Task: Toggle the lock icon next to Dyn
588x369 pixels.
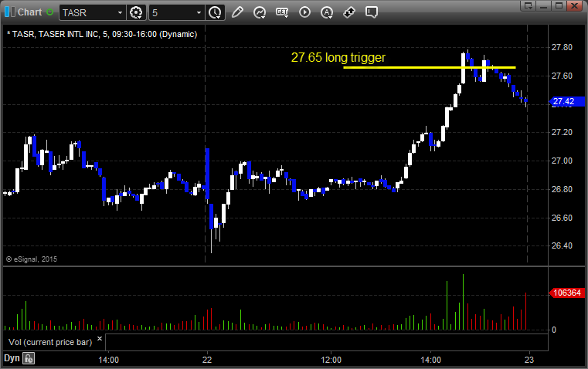Action: tap(29, 358)
